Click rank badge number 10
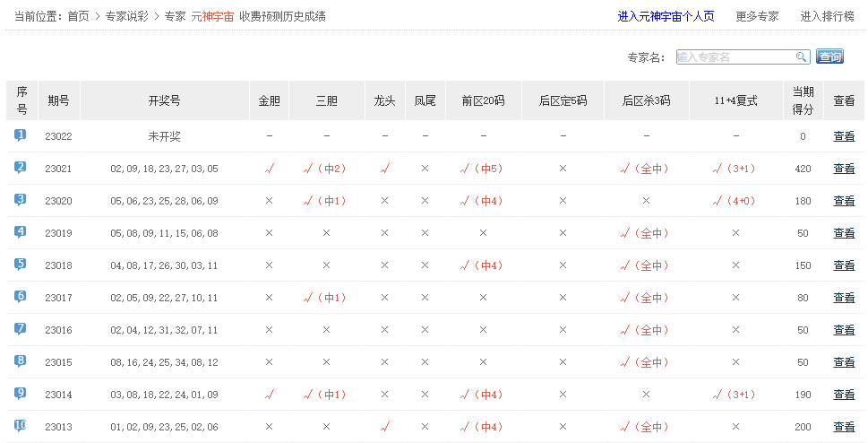 point(21,426)
